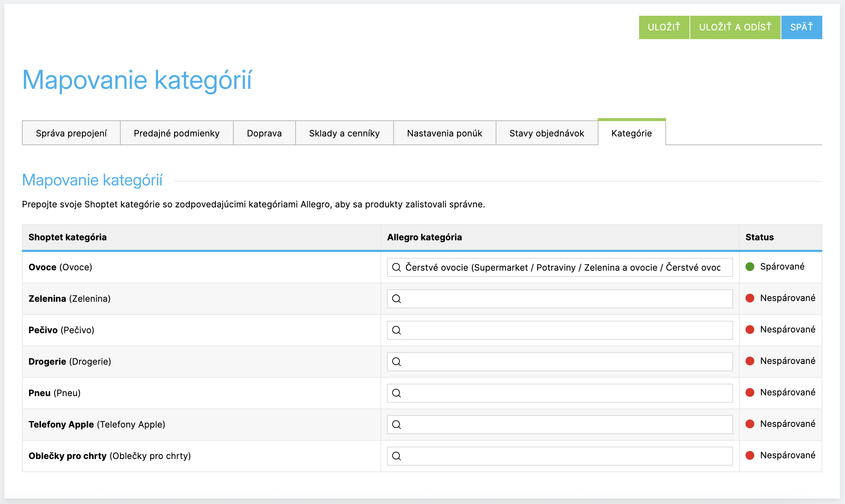
Task: Click Uložiť a odísť button
Action: [x=735, y=27]
